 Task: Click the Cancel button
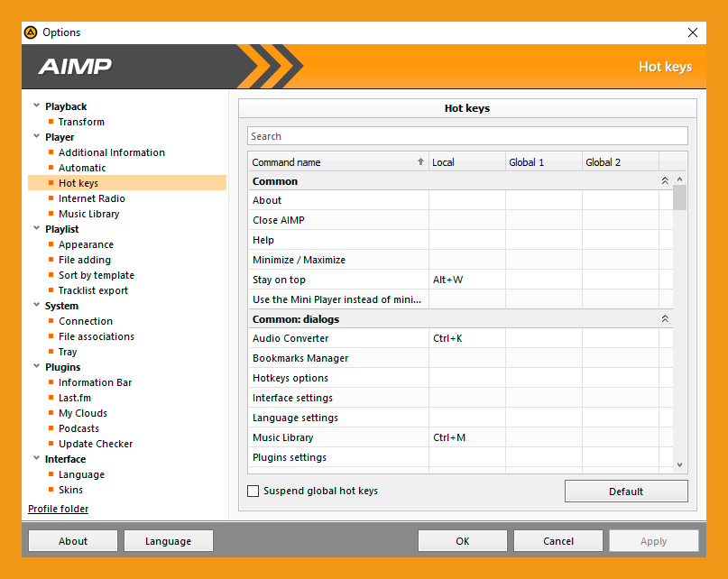[558, 541]
